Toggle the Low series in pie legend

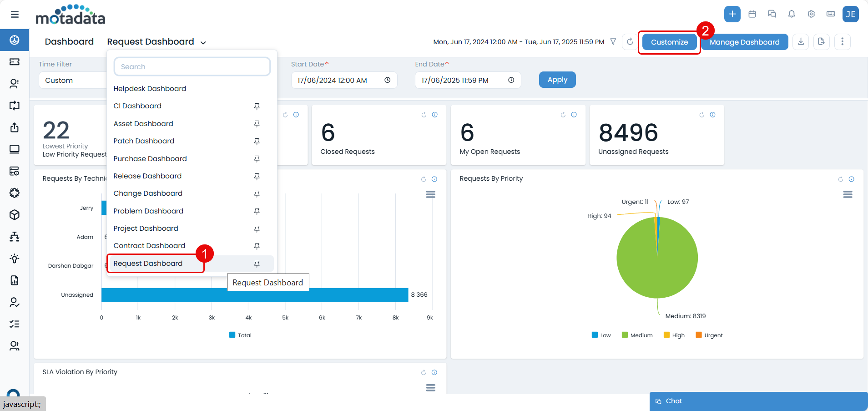601,335
